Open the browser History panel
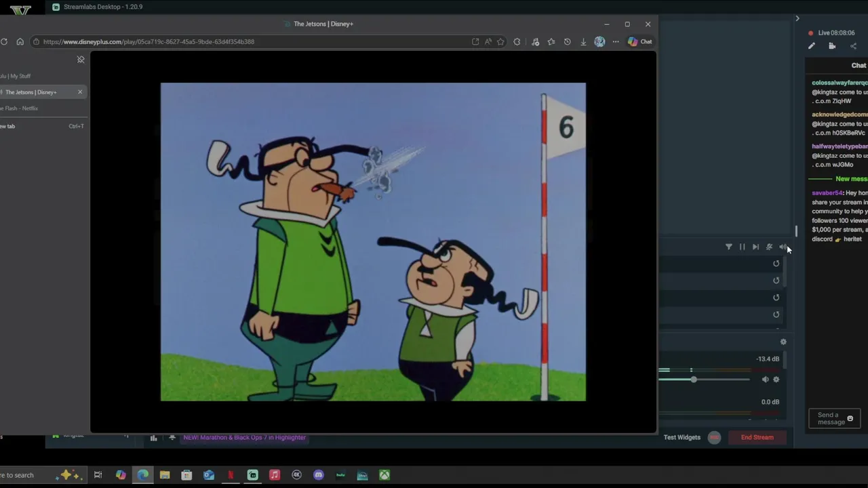Image resolution: width=868 pixels, height=488 pixels. (x=568, y=42)
